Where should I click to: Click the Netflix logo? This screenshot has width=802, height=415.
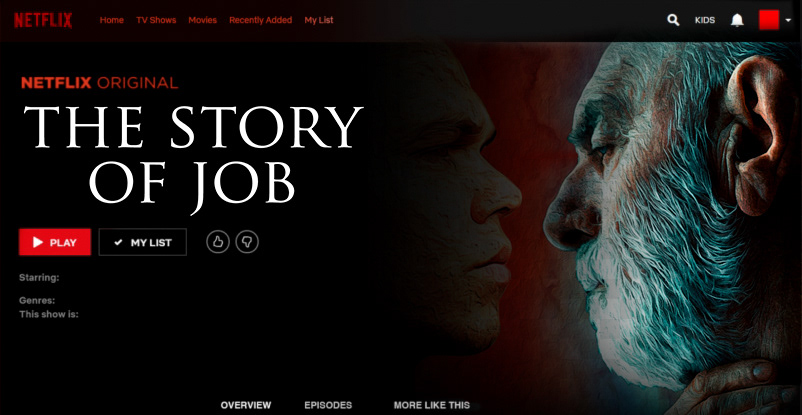pos(43,20)
